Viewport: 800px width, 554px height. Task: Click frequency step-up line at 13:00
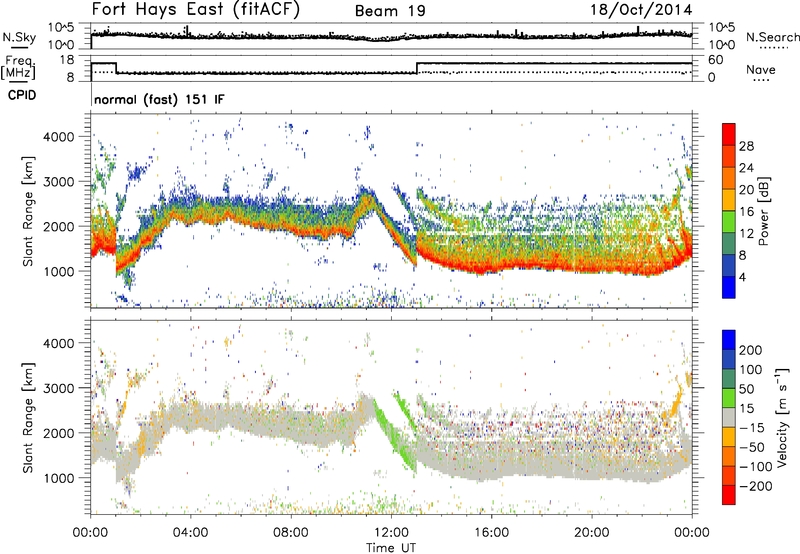point(417,68)
